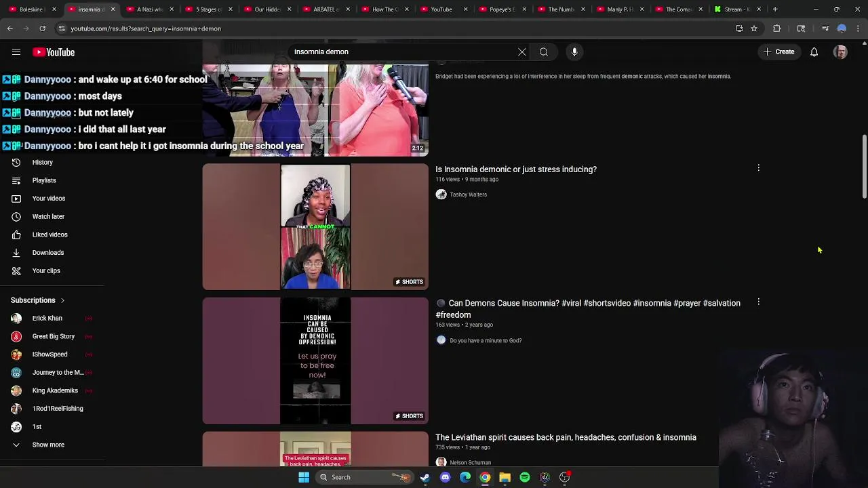Open the Tashoy Walters short thumbnail

pos(315,227)
